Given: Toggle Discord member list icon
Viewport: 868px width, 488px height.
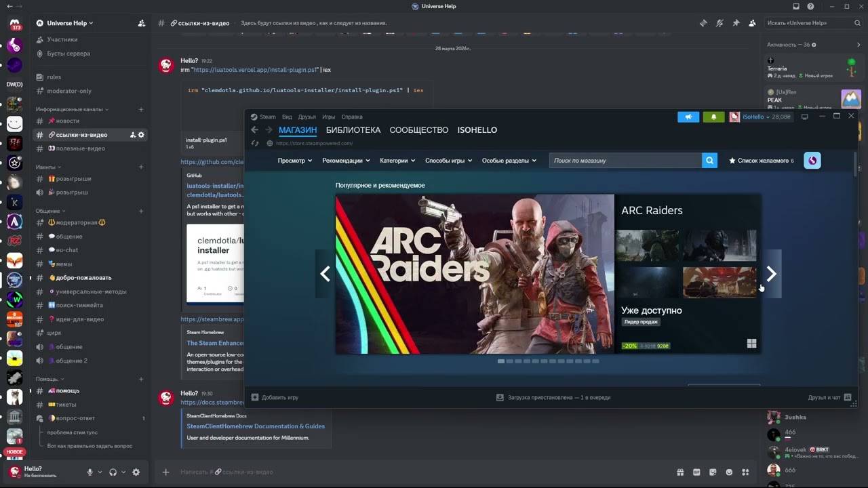Looking at the screenshot, I should pyautogui.click(x=752, y=23).
